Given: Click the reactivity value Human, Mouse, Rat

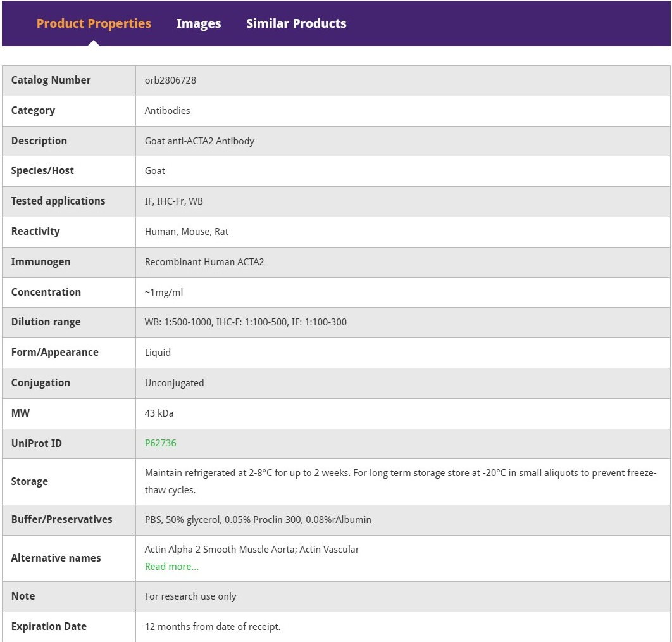Looking at the screenshot, I should (x=187, y=232).
